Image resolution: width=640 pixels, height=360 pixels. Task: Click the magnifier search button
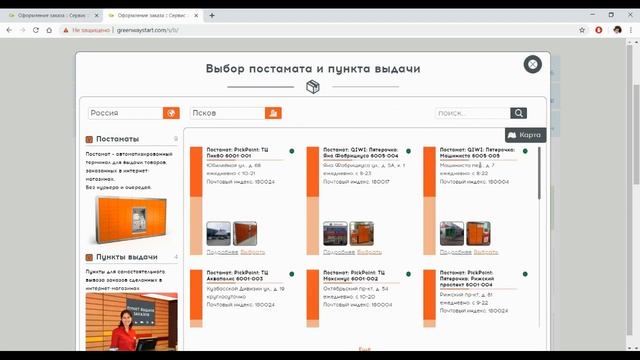(x=518, y=113)
